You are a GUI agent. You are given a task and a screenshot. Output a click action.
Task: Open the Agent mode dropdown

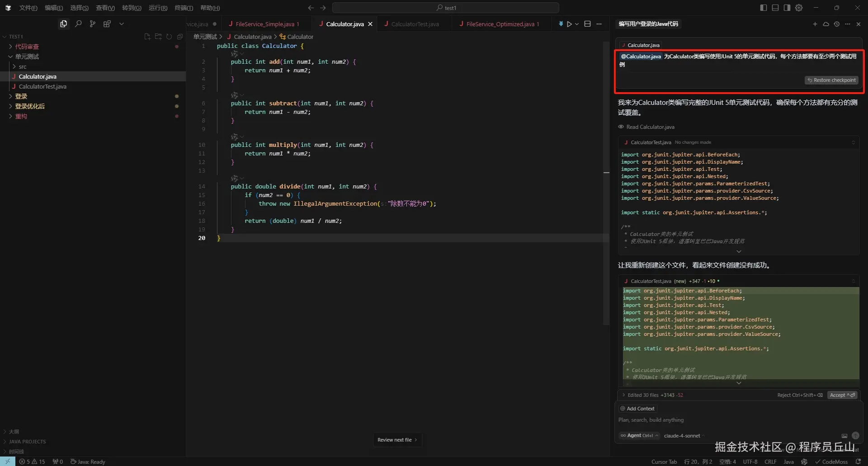(x=639, y=436)
